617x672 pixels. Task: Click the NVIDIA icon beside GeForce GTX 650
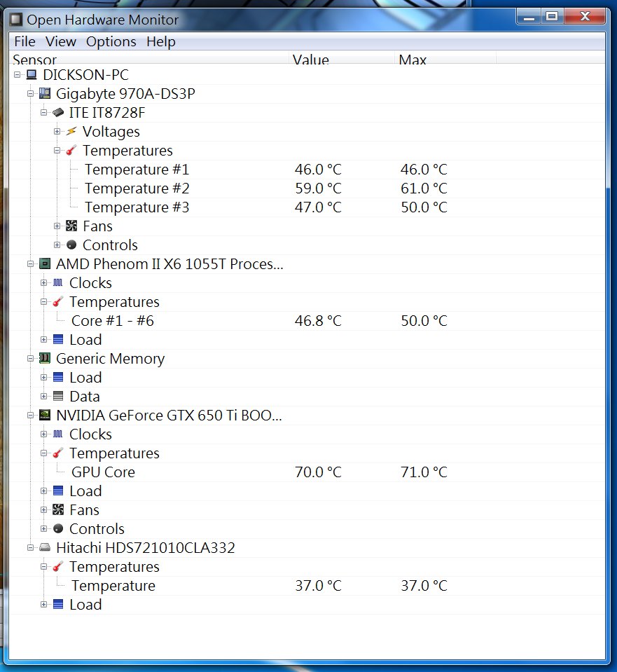pyautogui.click(x=45, y=415)
